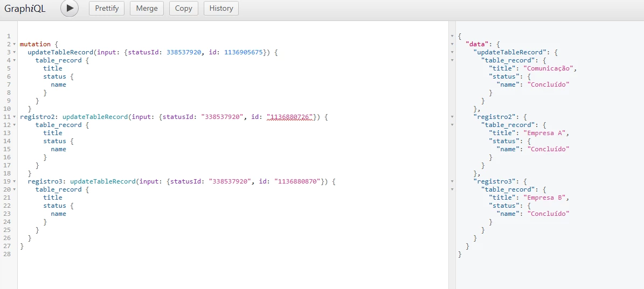Fold the table_record block on editor line 12
The image size is (644, 289).
click(15, 125)
